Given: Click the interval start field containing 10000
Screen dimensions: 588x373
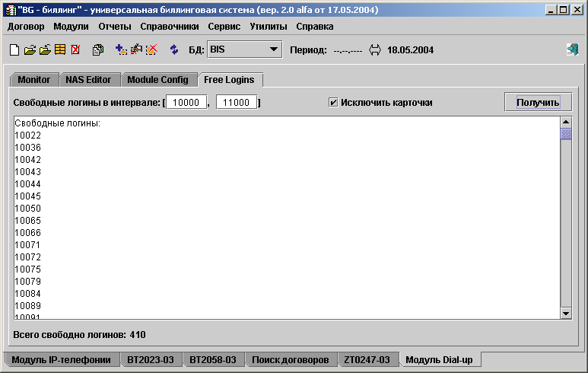Looking at the screenshot, I should click(x=186, y=102).
